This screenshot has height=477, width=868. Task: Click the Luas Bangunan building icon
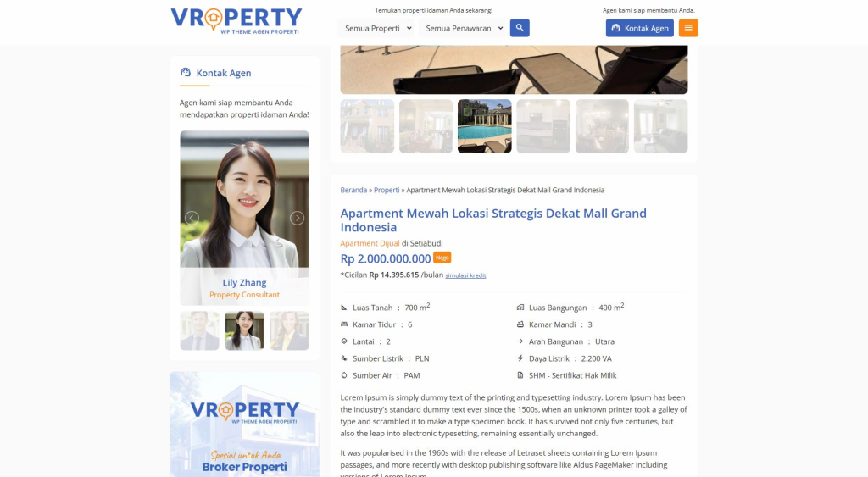(520, 307)
